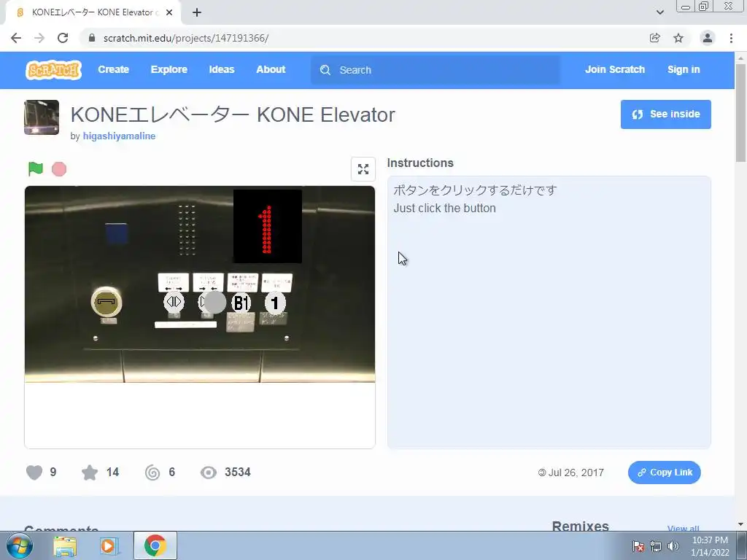
Task: Stop the project with red stop button
Action: tap(59, 169)
